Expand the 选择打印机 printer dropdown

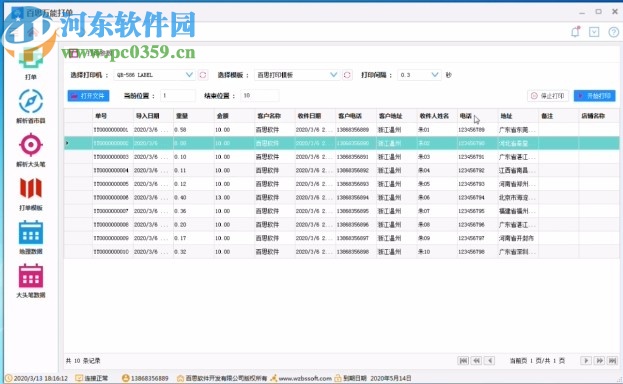[x=189, y=75]
